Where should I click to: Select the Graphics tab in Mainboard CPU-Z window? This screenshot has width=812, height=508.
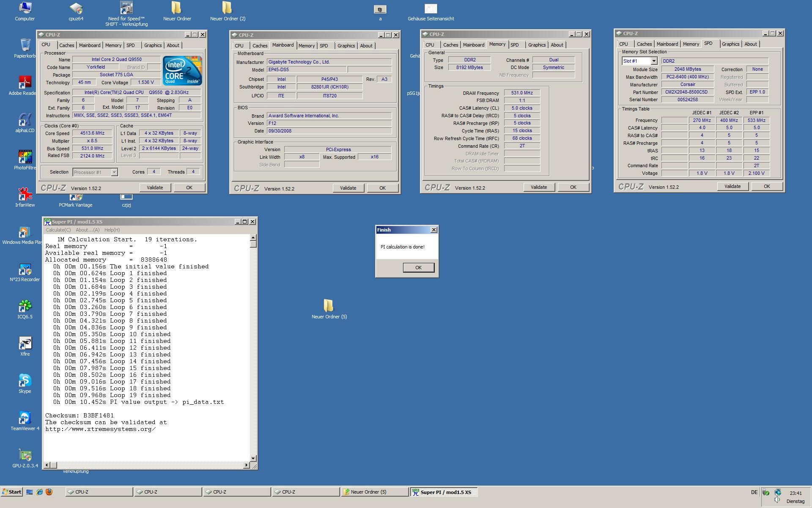pos(346,46)
